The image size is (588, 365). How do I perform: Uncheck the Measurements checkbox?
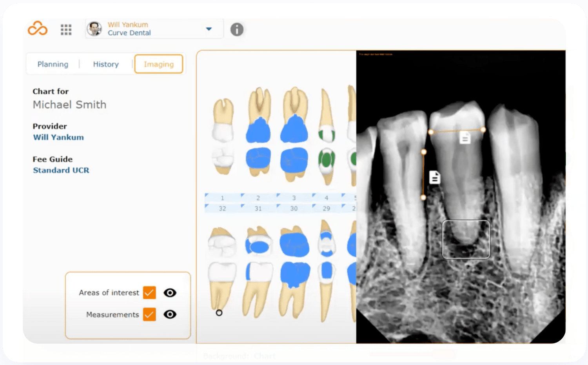[149, 314]
